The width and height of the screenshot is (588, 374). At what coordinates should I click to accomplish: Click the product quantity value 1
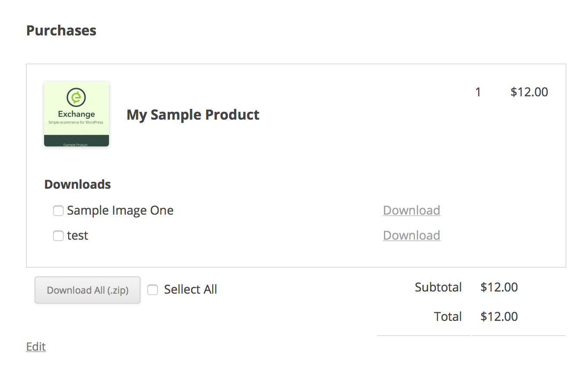click(x=478, y=92)
